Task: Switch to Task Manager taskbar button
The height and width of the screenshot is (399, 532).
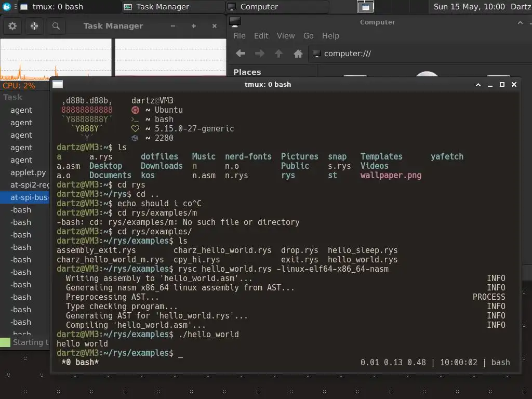Action: 173,6
